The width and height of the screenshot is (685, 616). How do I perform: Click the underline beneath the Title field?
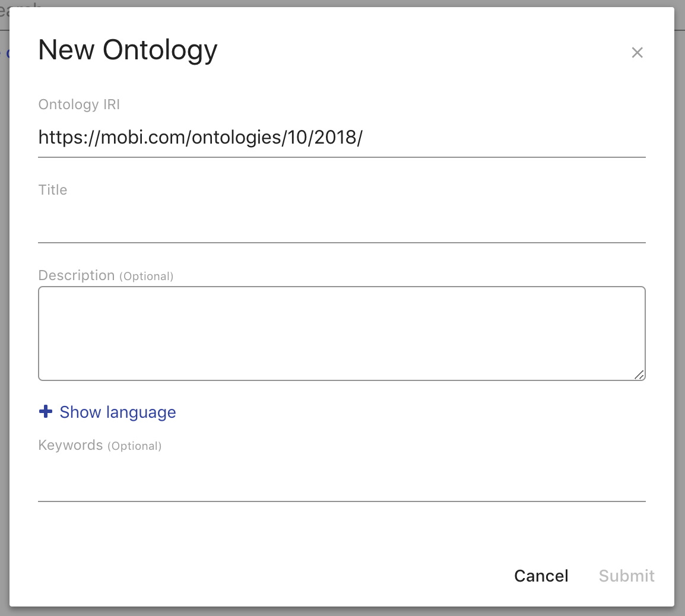(x=342, y=242)
